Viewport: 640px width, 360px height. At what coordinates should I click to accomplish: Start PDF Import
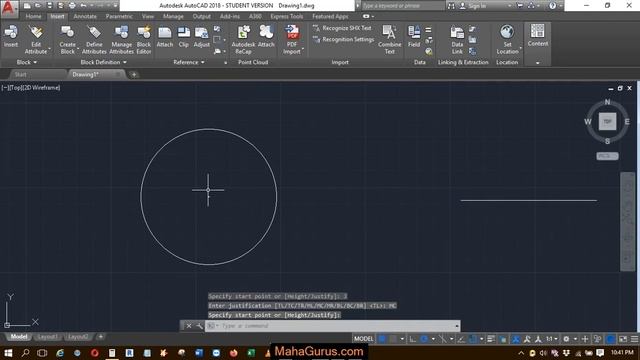pyautogui.click(x=292, y=40)
